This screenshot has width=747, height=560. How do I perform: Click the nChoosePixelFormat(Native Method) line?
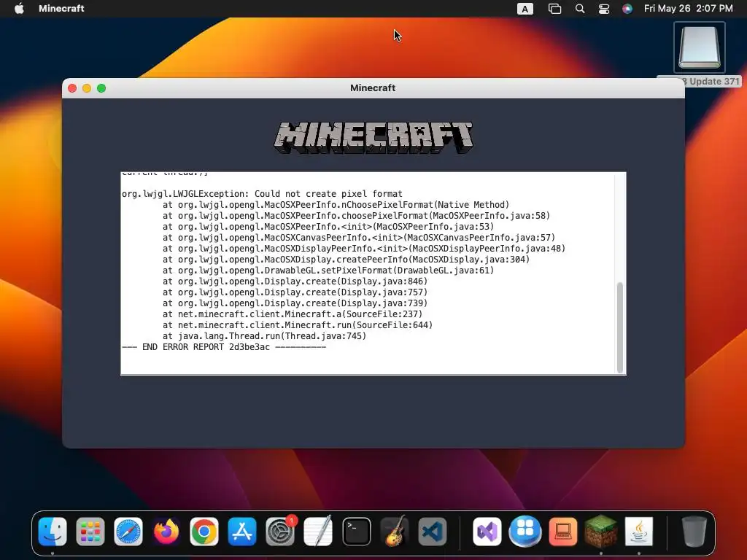click(x=336, y=205)
